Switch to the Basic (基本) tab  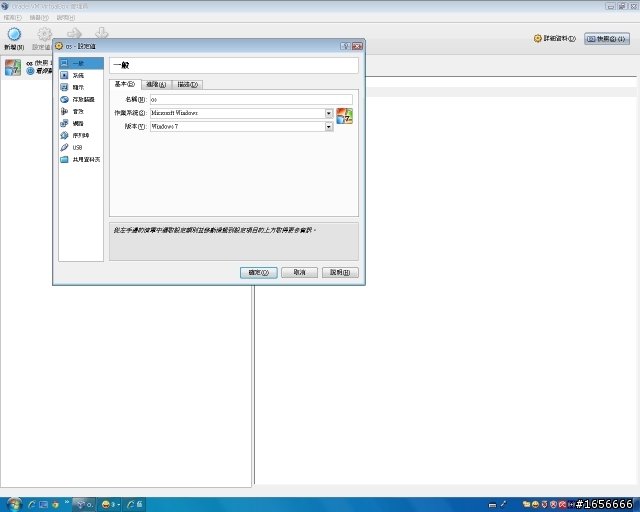(125, 84)
